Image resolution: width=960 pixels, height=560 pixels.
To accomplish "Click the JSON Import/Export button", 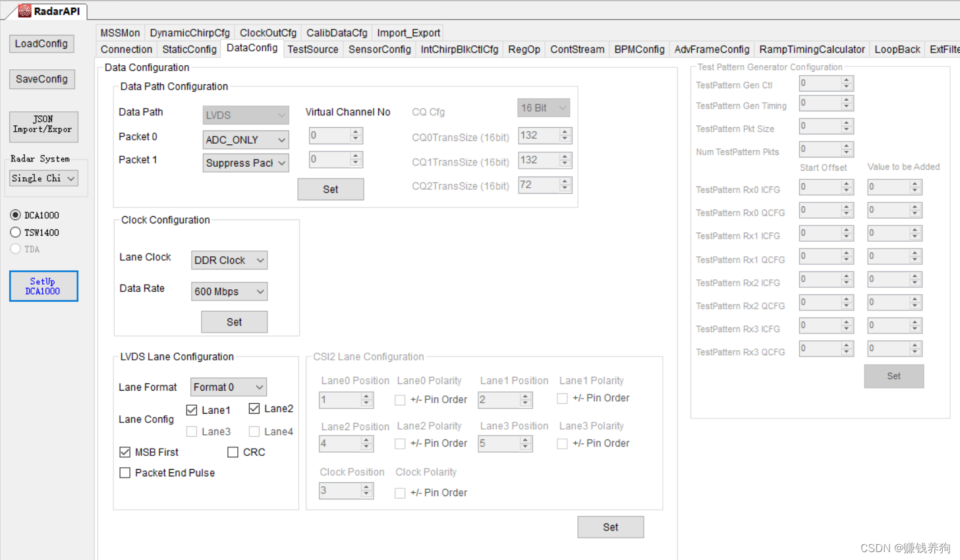I will click(x=43, y=126).
